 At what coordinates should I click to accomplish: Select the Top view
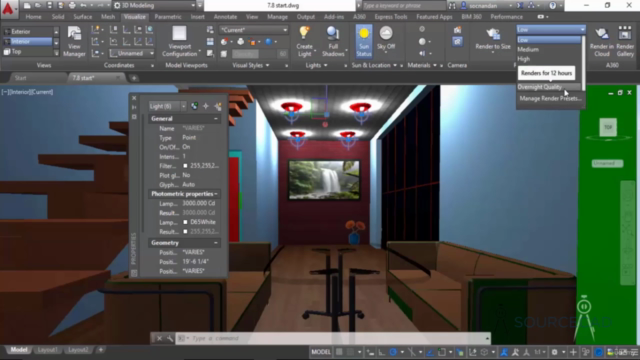click(x=27, y=52)
